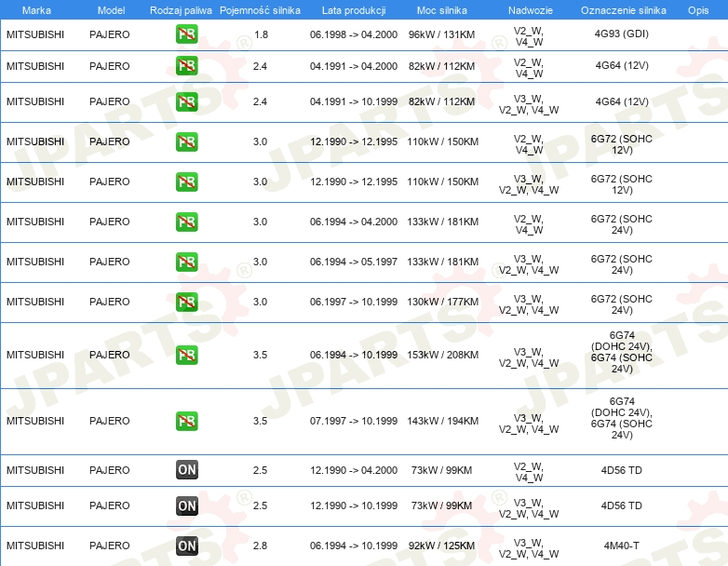Select the PB icon for the 143kW / 194KM row
The image size is (728, 566).
[186, 421]
